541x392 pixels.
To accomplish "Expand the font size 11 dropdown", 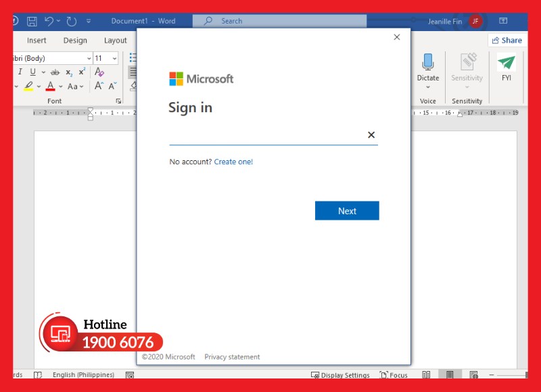I will point(114,58).
